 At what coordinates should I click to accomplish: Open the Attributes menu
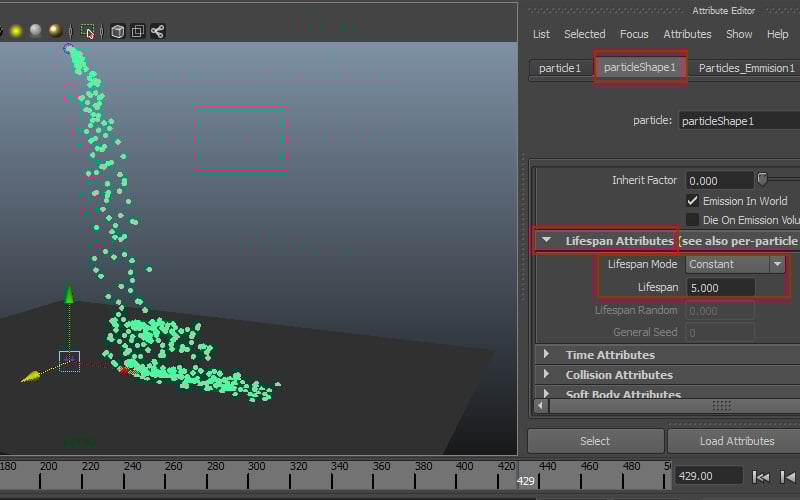687,34
